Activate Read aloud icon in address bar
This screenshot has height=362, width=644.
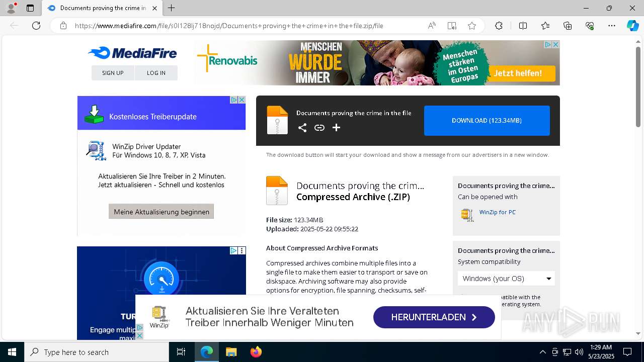[x=432, y=26]
